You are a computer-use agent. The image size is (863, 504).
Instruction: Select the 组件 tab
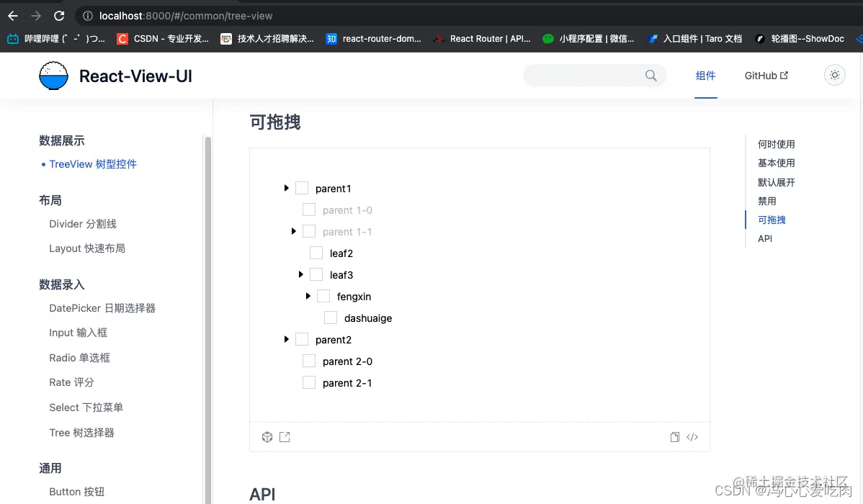(x=705, y=75)
